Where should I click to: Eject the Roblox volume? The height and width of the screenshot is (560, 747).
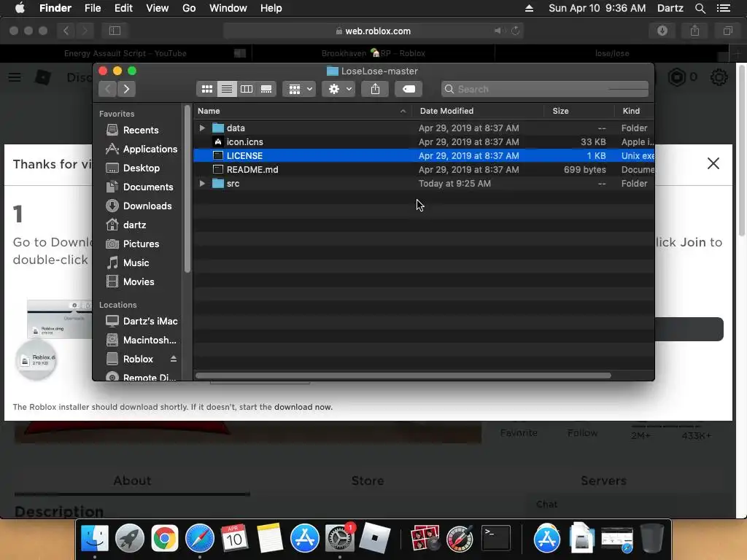coord(174,359)
